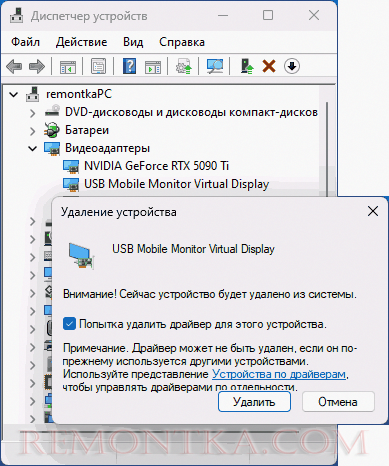The height and width of the screenshot is (466, 389).
Task: Expand DVD-дисководы category chevron
Action: point(32,113)
